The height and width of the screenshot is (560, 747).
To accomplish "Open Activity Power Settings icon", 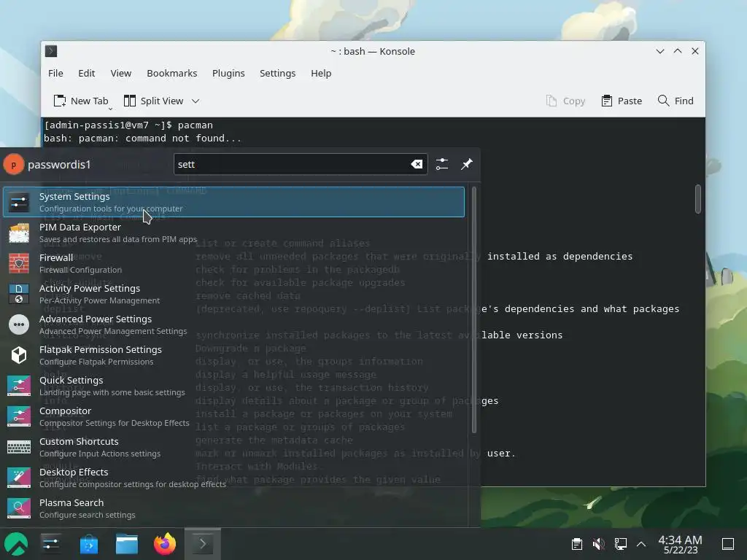I will (19, 294).
